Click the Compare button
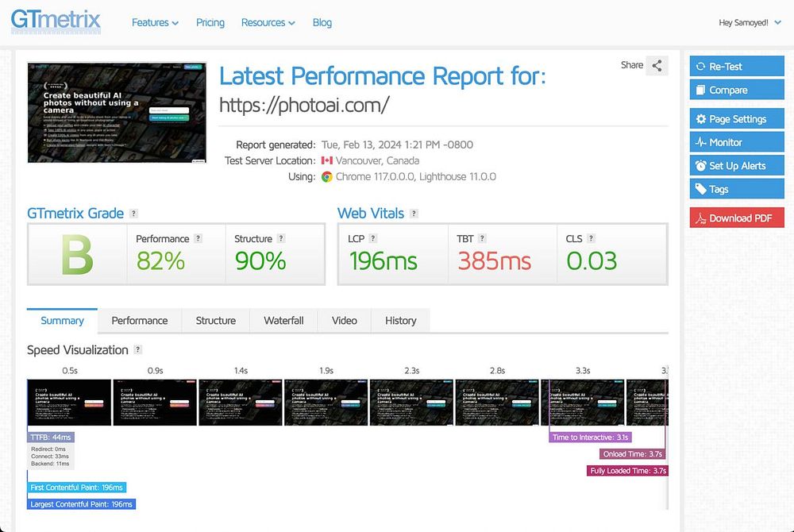Image resolution: width=794 pixels, height=532 pixels. [x=737, y=90]
